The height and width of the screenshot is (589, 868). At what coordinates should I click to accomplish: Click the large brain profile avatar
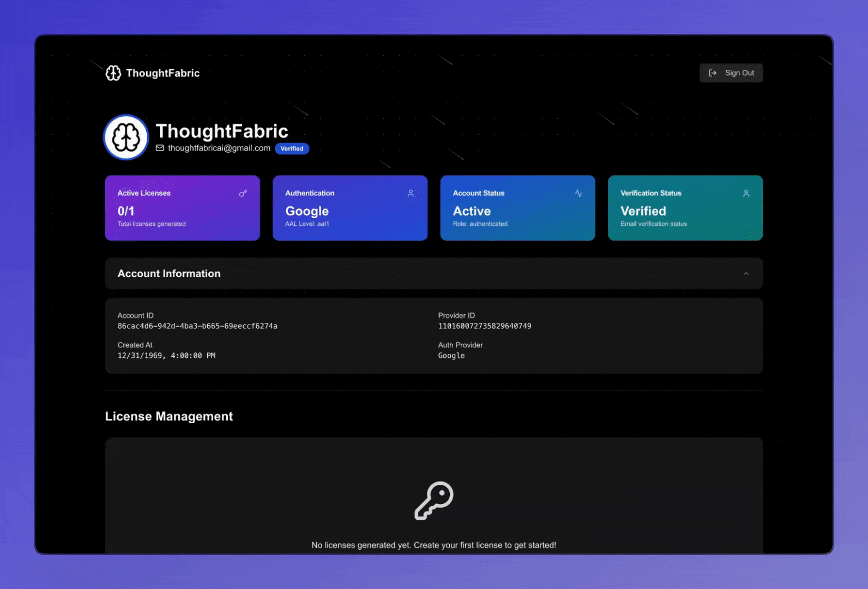tap(126, 137)
